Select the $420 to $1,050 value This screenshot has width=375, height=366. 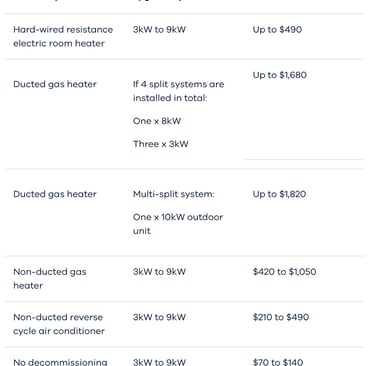click(x=284, y=272)
